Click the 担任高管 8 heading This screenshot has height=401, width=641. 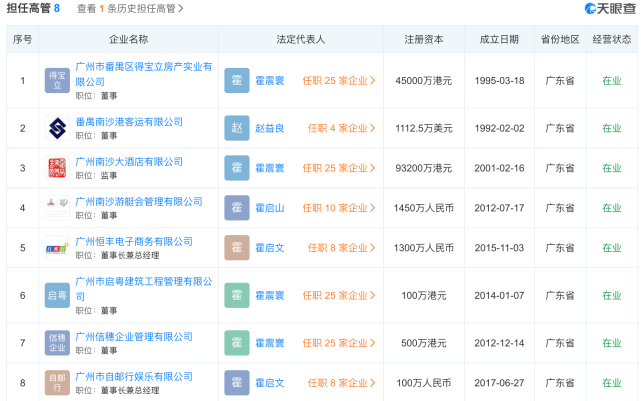pos(33,8)
